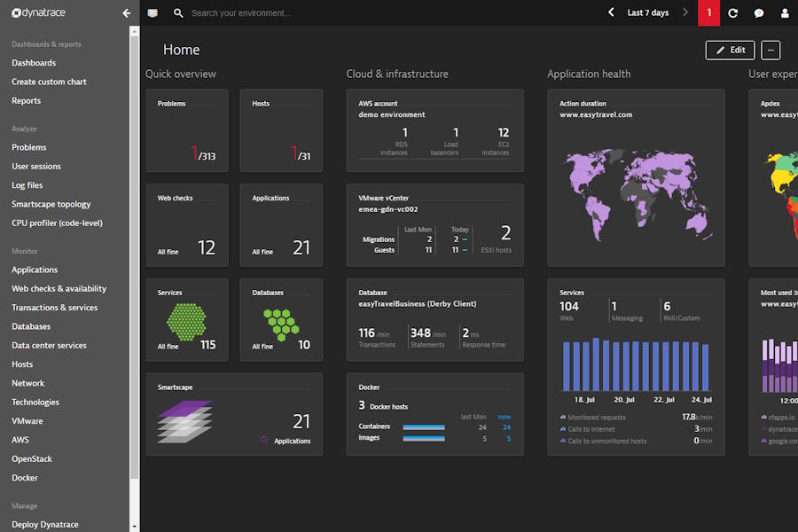Select Deploy Dynatrace in Manage section
The image size is (798, 532).
pyautogui.click(x=45, y=524)
